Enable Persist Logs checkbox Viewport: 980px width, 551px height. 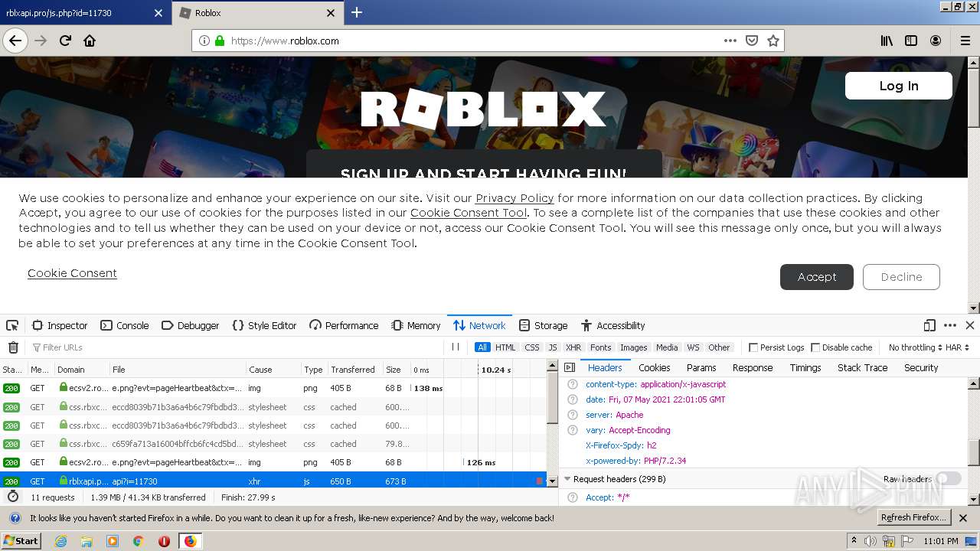pos(753,347)
